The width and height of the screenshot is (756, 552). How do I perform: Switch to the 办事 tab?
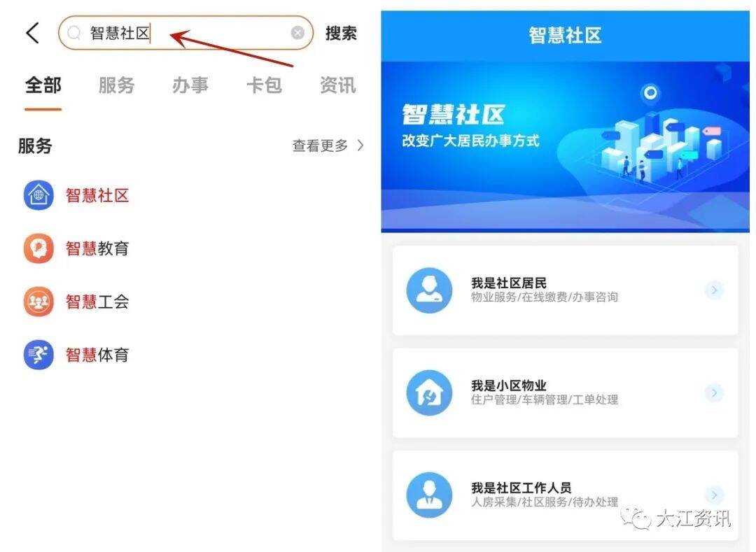tap(190, 85)
